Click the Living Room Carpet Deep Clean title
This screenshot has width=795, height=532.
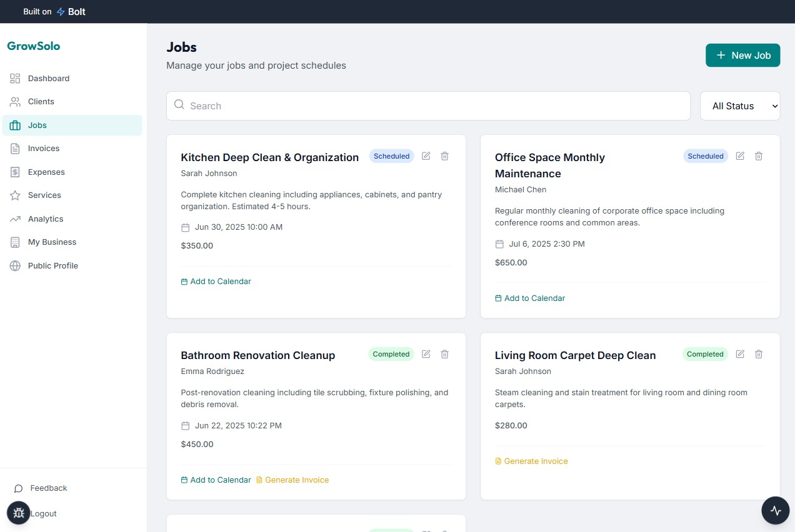[x=576, y=355]
